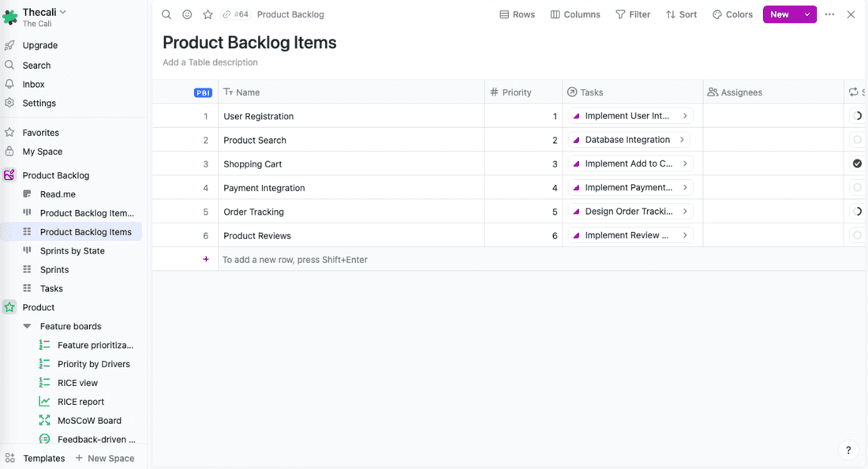The width and height of the screenshot is (868, 469).
Task: Open the Sort menu
Action: coord(681,14)
